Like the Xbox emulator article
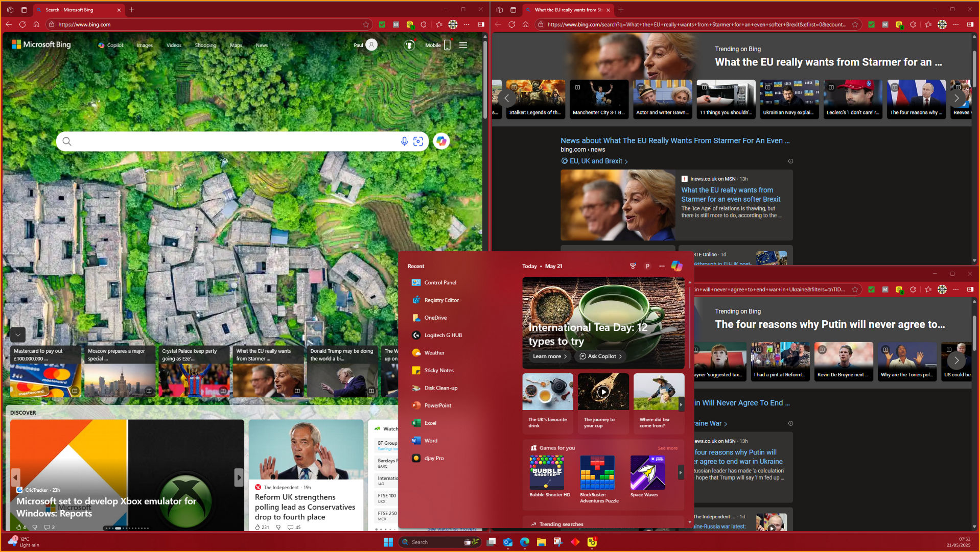This screenshot has height=552, width=980. (19, 527)
